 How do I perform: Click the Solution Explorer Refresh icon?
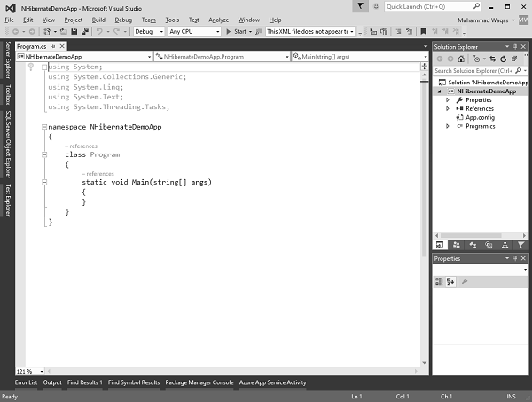[503, 59]
